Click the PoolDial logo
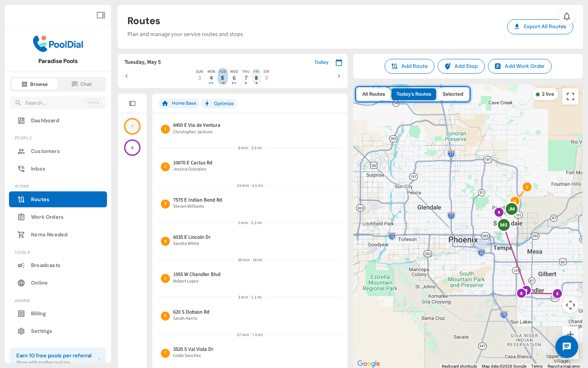 [x=58, y=44]
